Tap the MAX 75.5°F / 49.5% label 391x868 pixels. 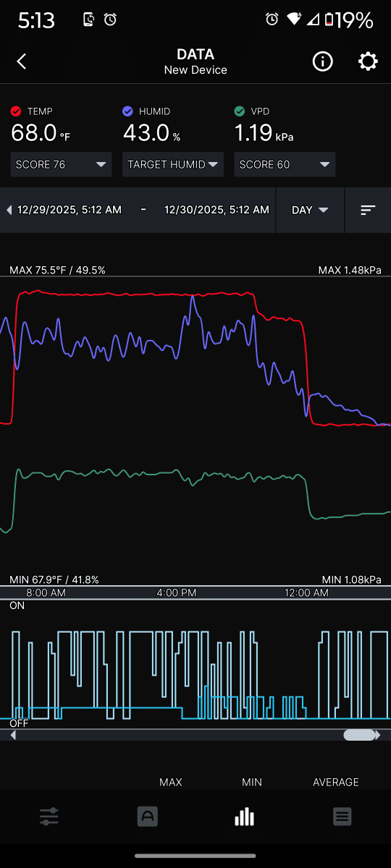click(x=57, y=270)
